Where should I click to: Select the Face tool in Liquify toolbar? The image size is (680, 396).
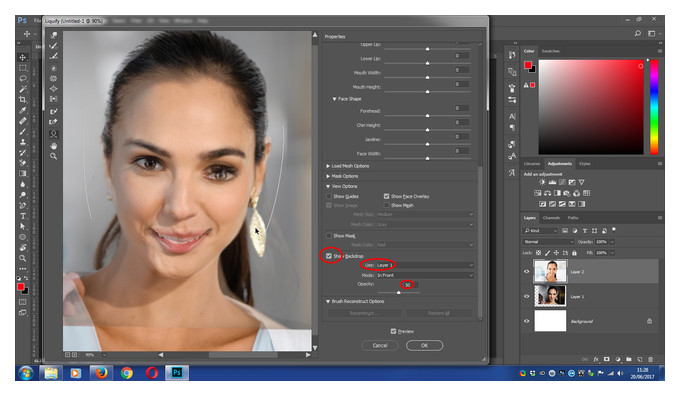tap(54, 134)
